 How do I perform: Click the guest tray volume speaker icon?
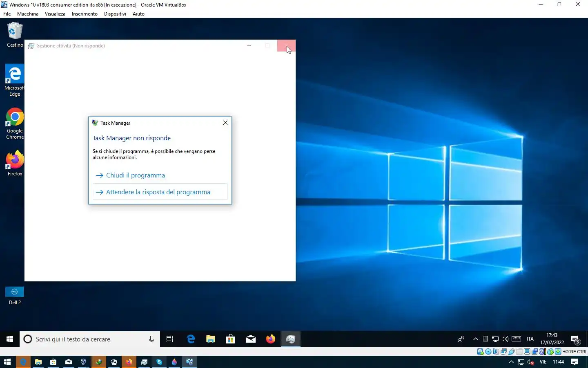pos(505,339)
